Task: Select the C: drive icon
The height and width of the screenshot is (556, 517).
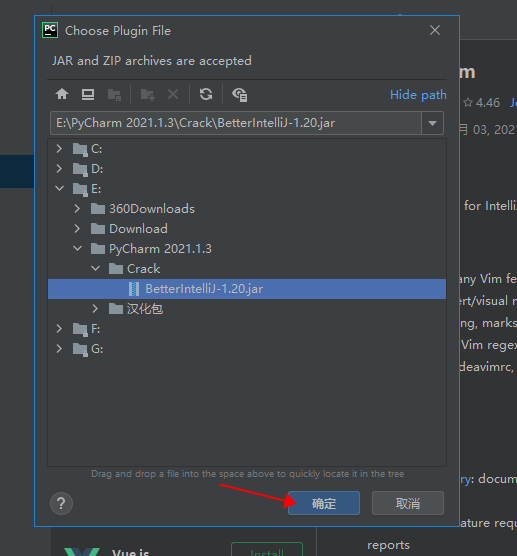Action: tap(80, 149)
